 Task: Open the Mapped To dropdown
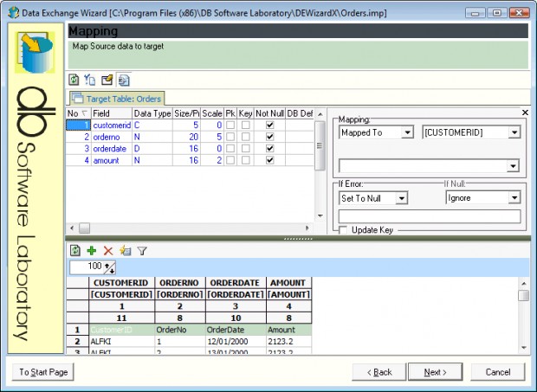(407, 132)
